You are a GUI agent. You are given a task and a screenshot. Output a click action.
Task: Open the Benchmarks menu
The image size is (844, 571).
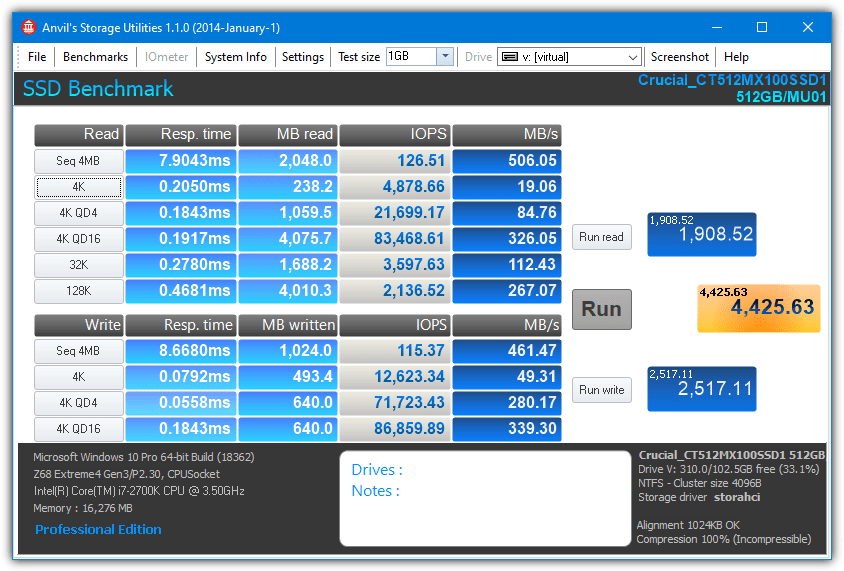(x=95, y=57)
